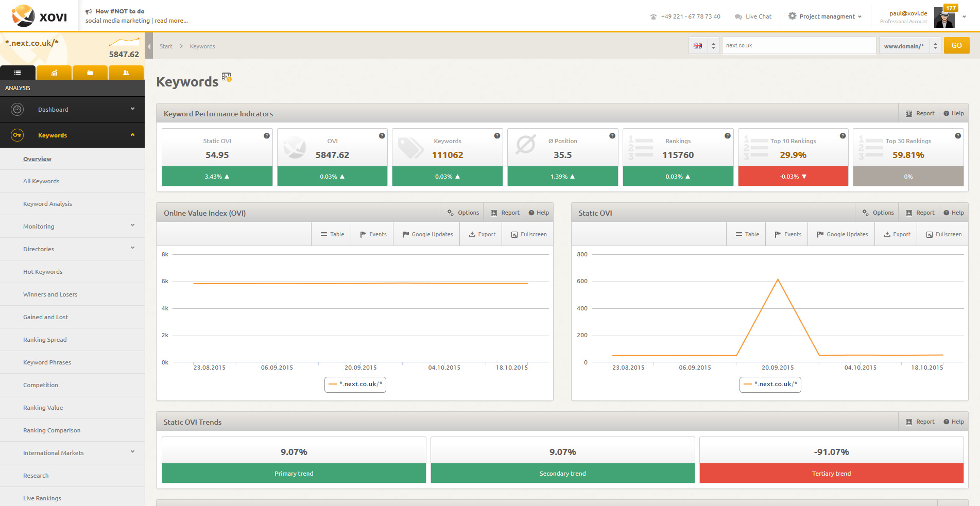Open Keyword Analysis

coord(47,204)
